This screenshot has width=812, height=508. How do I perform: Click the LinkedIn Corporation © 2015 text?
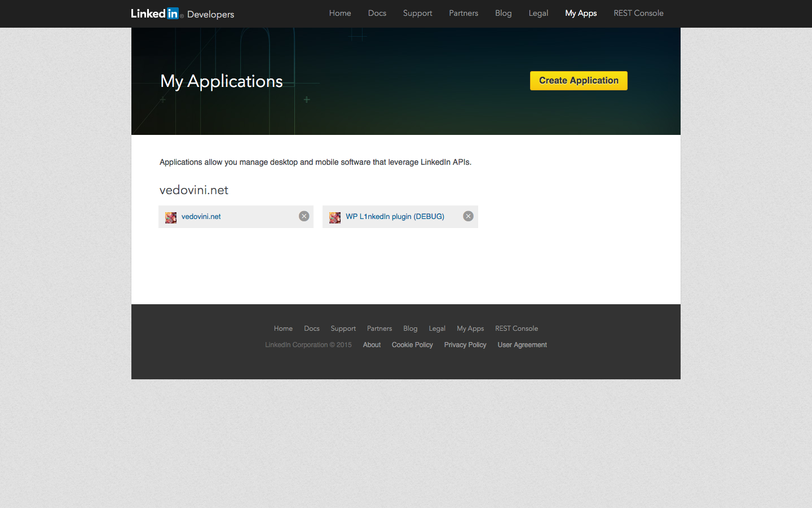pyautogui.click(x=308, y=345)
